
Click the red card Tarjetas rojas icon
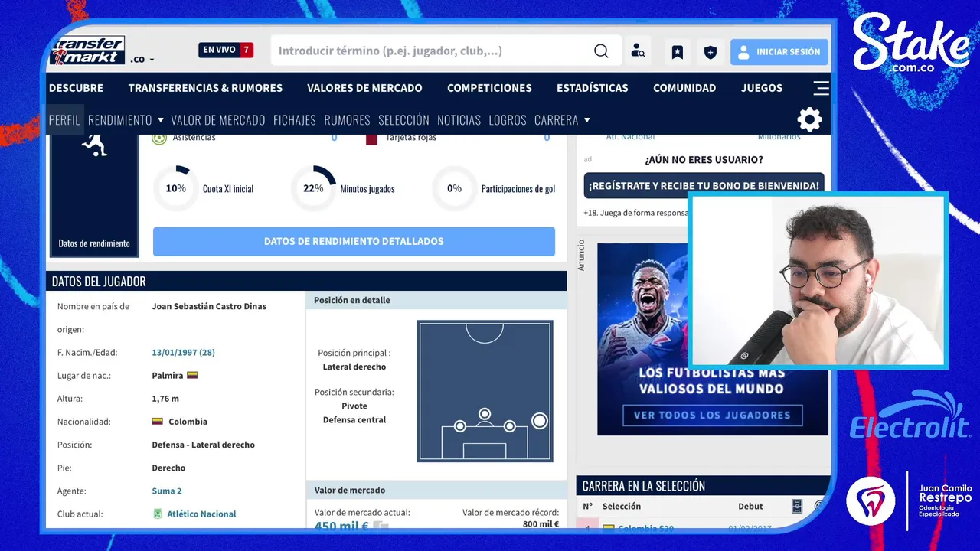(371, 139)
